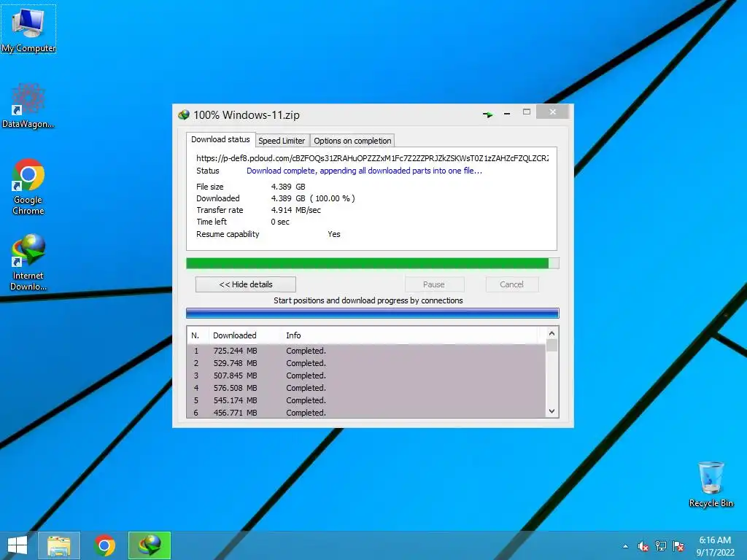Open the network tray icon
Image resolution: width=747 pixels, height=560 pixels.
[661, 547]
